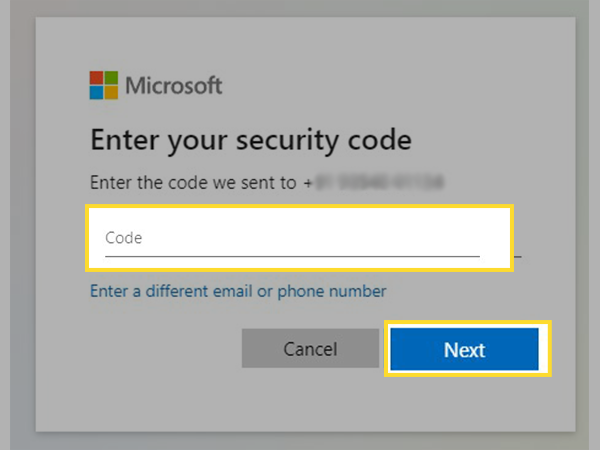Viewport: 600px width, 450px height.
Task: Click empty space below the Cancel button
Action: pos(310,400)
